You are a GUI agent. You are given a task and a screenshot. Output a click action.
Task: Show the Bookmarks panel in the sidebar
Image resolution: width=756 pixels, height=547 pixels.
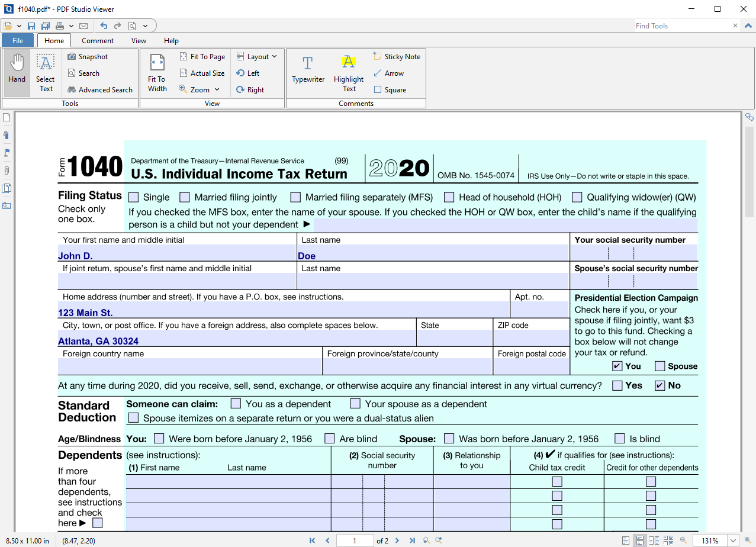pyautogui.click(x=6, y=135)
